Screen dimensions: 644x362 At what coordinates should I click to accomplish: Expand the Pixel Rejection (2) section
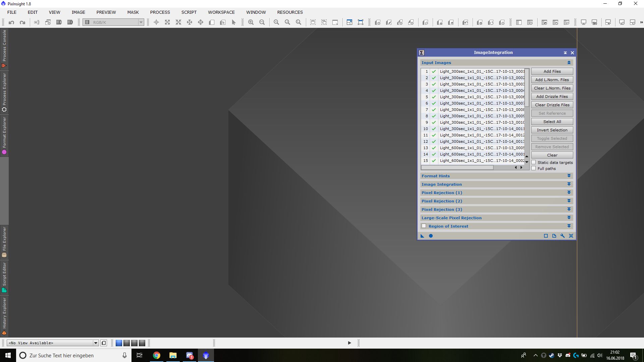click(569, 201)
